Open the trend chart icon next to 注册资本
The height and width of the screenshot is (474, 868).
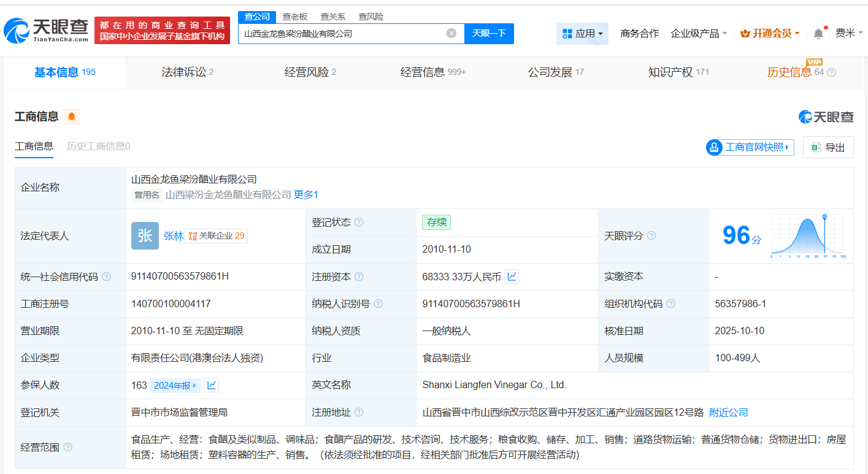tap(512, 277)
